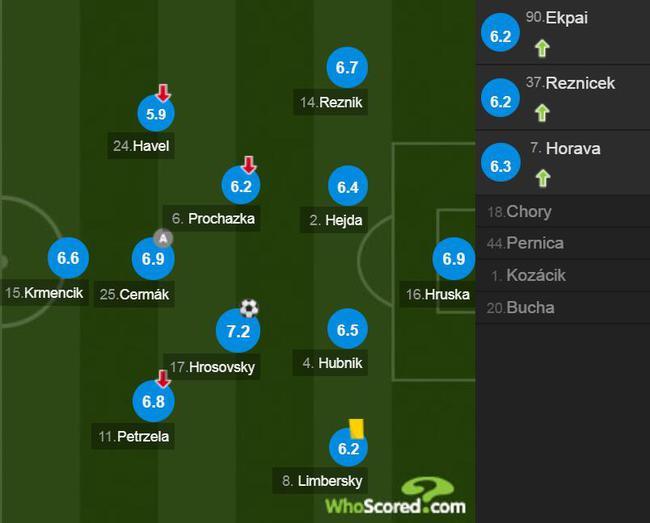Image resolution: width=650 pixels, height=523 pixels.
Task: Select Hruska's 6.9 rating circle
Action: pyautogui.click(x=454, y=259)
